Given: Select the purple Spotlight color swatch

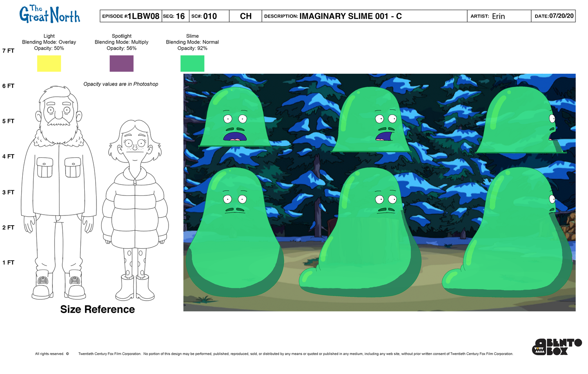Looking at the screenshot, I should coord(122,64).
